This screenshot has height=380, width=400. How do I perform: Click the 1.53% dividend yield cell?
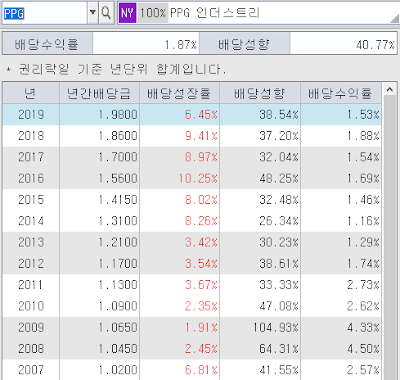point(341,115)
